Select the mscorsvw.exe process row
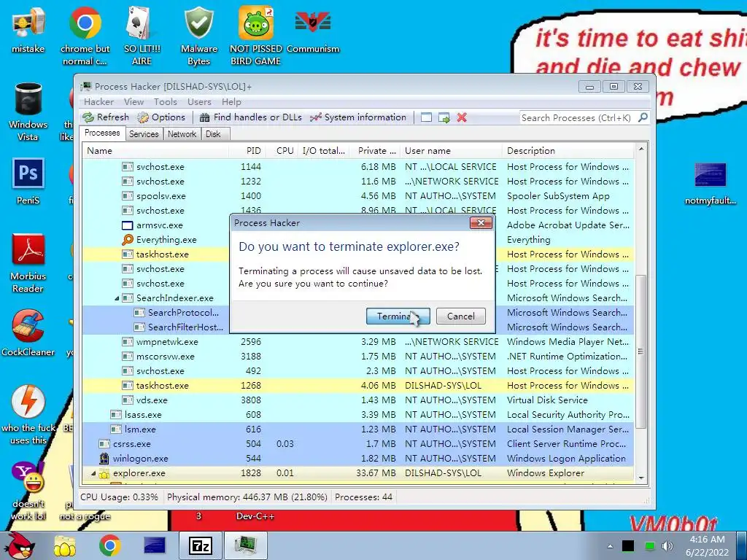 pos(358,356)
